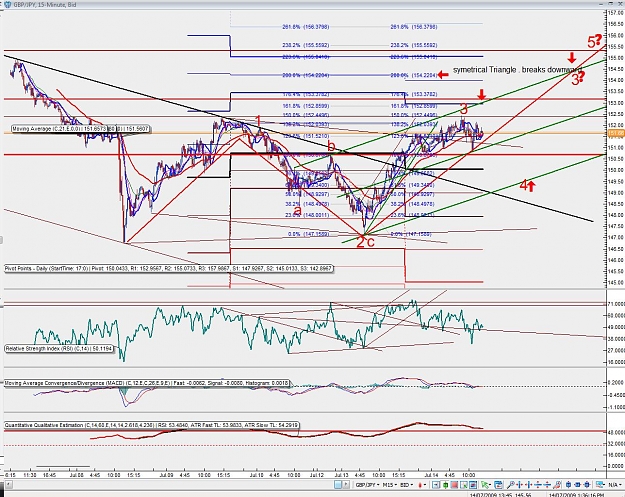
Task: Click third blue candle size icon
Action: pyautogui.click(x=587, y=485)
